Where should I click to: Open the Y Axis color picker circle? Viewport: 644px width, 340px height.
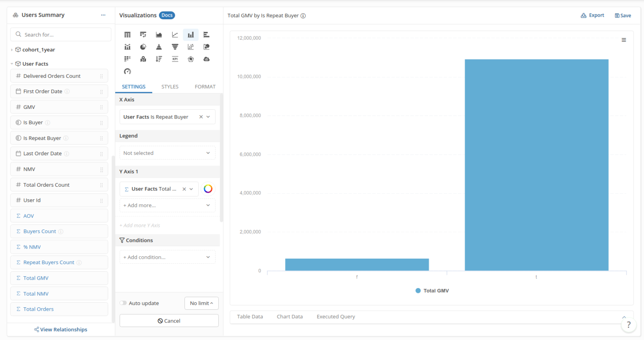tap(208, 189)
